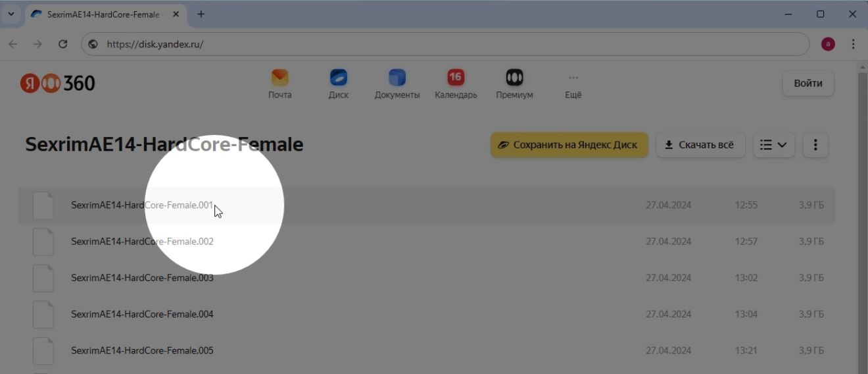The image size is (868, 374).
Task: Open the Документы icon
Action: (x=397, y=78)
